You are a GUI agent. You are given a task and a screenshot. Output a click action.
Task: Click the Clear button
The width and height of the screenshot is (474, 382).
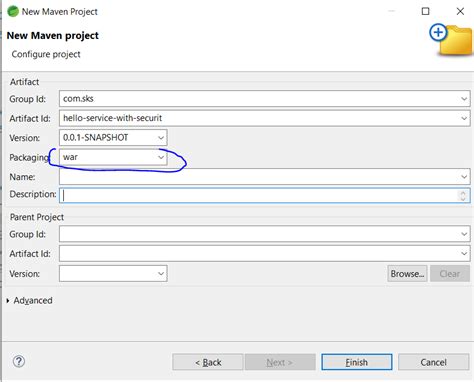click(x=450, y=274)
